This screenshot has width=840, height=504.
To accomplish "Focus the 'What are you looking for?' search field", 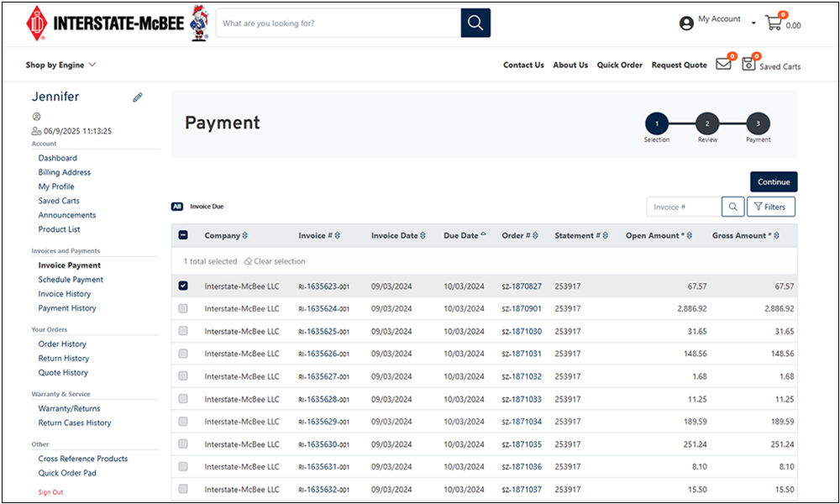I will (339, 23).
